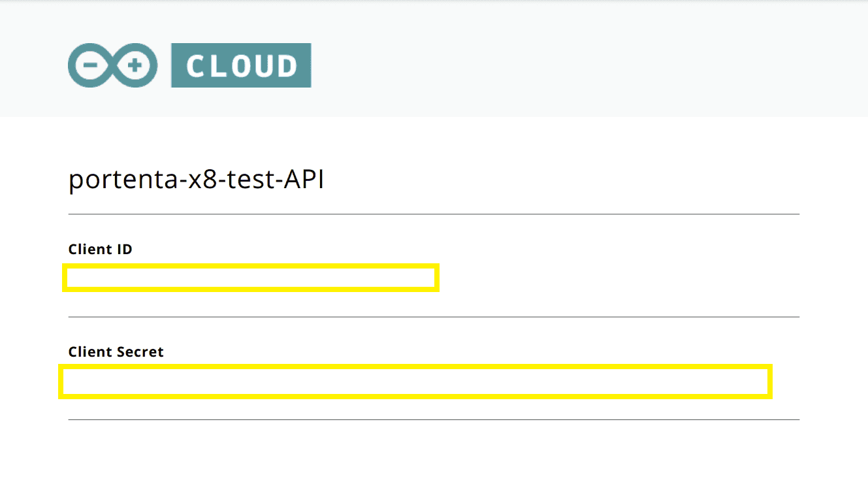Click the Client ID label
Screen dimensions: 868x490
click(x=101, y=249)
